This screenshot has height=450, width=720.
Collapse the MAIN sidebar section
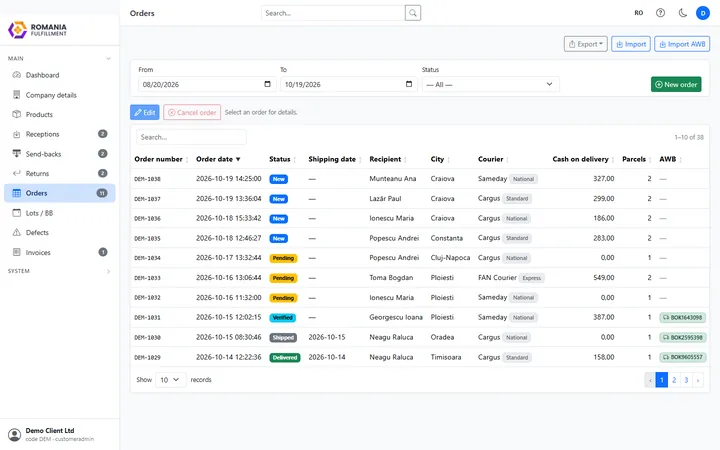click(x=60, y=58)
